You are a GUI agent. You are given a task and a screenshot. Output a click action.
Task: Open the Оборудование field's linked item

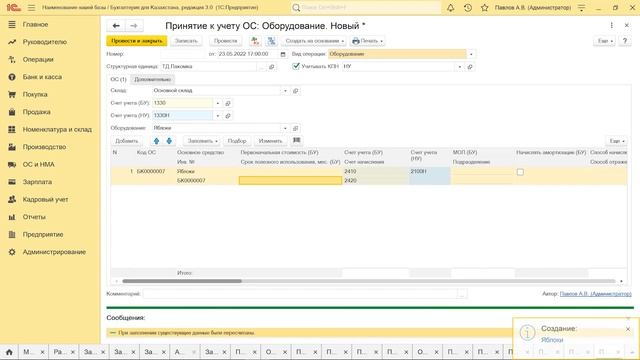296,128
